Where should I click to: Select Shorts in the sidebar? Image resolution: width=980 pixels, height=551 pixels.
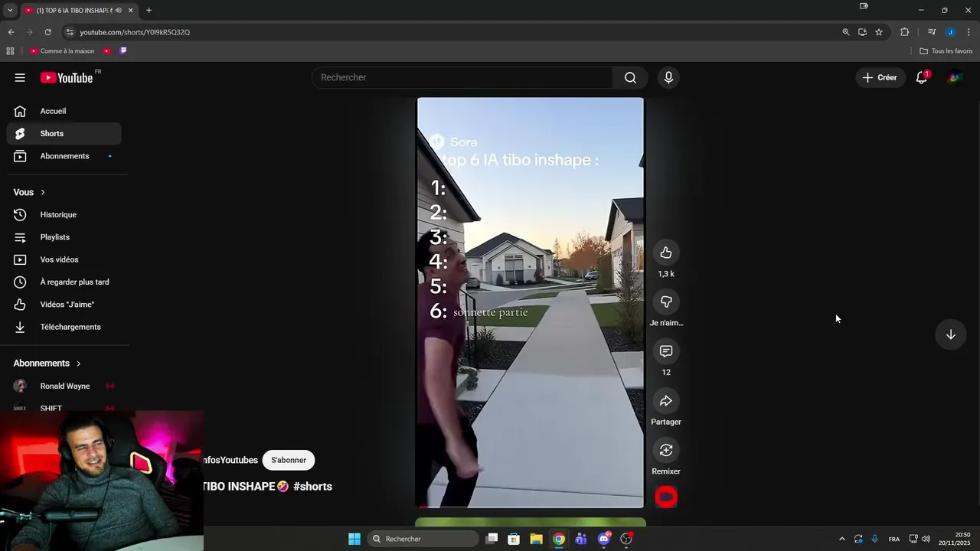64,133
